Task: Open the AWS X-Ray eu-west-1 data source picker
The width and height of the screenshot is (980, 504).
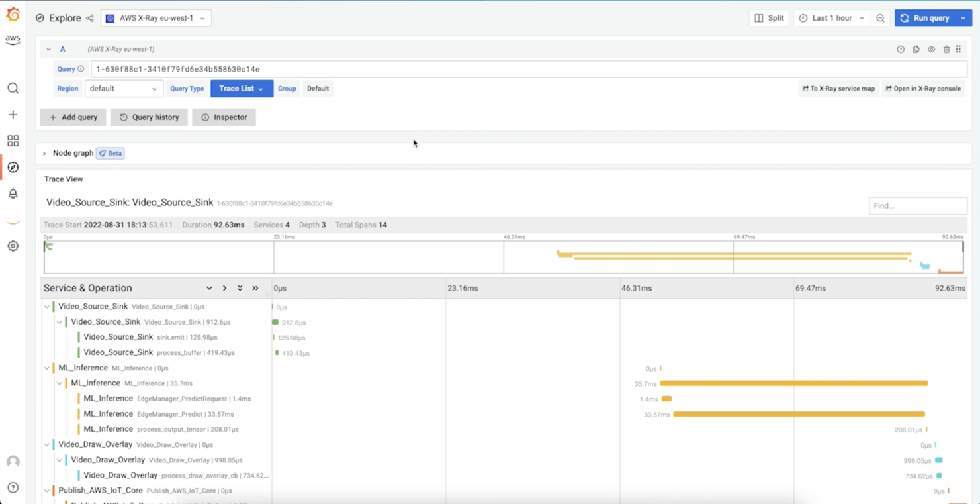Action: [156, 18]
